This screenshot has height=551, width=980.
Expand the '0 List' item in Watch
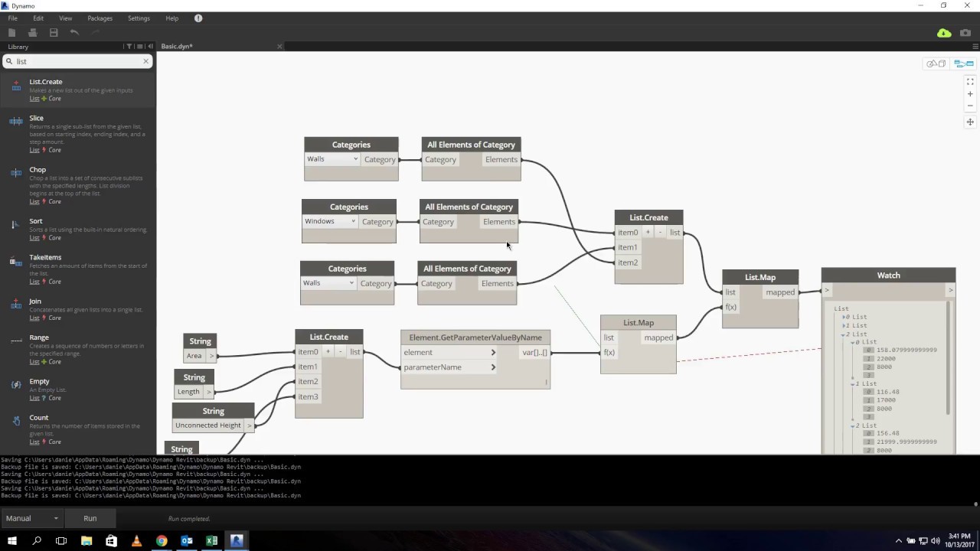pos(844,317)
